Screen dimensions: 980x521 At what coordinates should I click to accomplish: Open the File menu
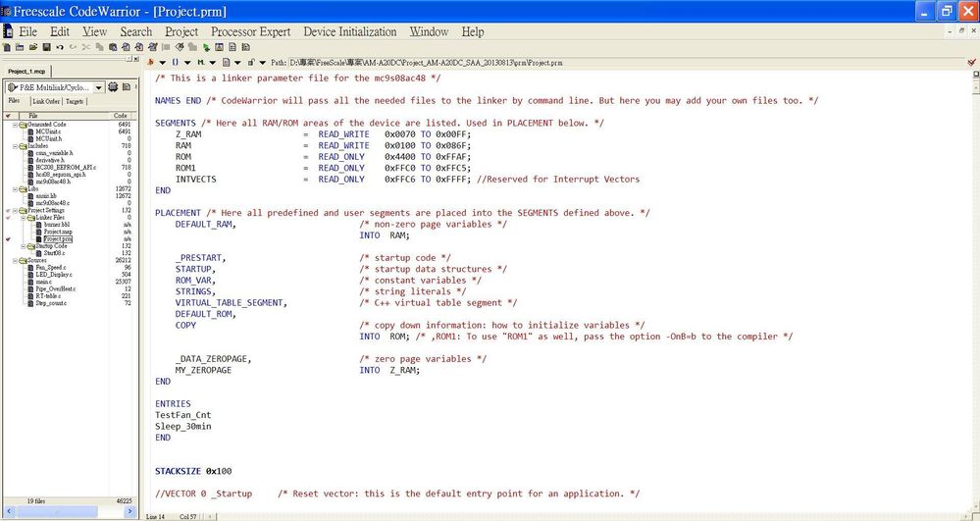27,31
